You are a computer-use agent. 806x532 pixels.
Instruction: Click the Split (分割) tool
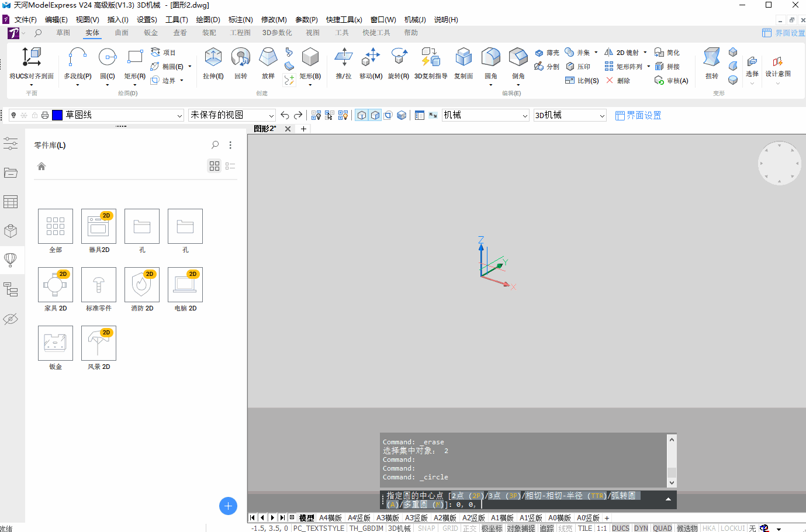click(547, 67)
